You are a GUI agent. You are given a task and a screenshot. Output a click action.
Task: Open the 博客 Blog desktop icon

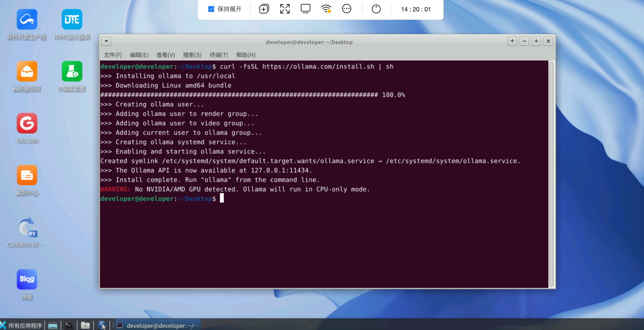tap(27, 279)
